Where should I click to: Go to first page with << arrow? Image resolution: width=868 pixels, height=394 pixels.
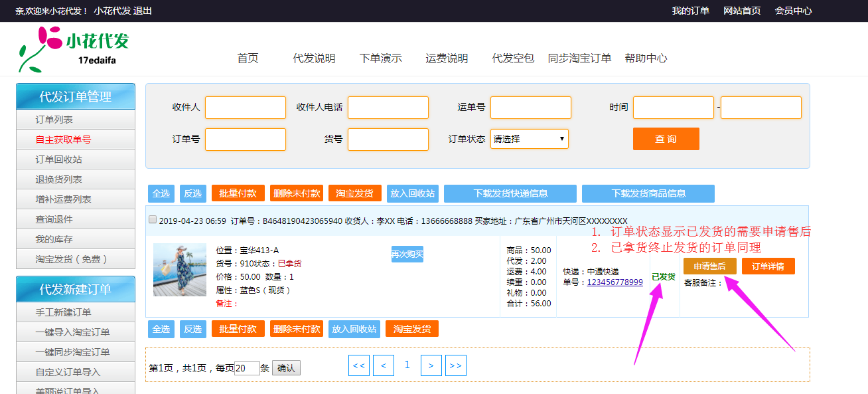point(359,365)
